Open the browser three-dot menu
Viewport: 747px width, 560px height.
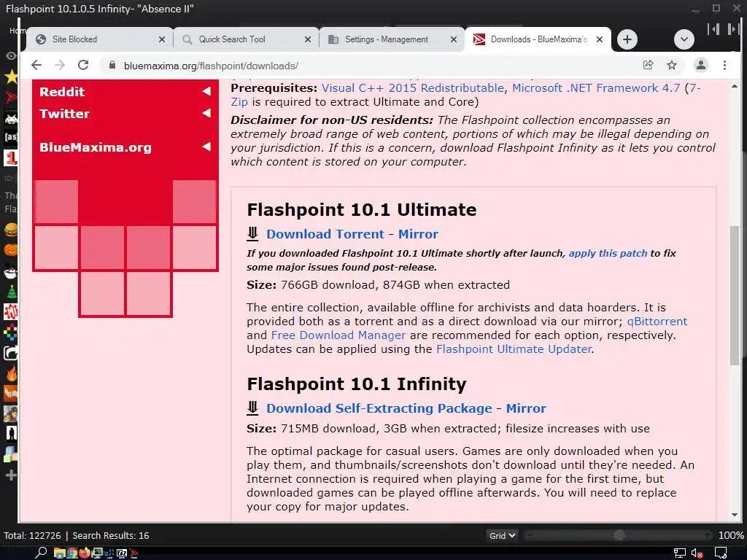724,65
